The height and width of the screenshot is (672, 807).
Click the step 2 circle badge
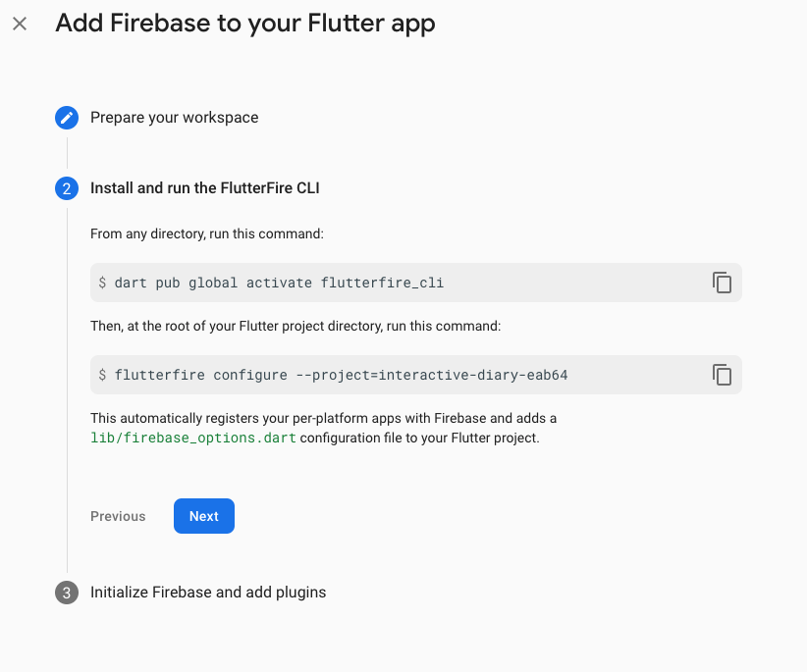point(66,187)
